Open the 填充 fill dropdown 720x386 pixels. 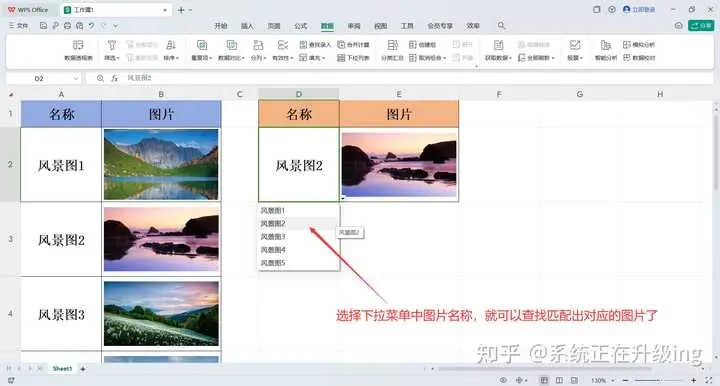tap(312, 58)
